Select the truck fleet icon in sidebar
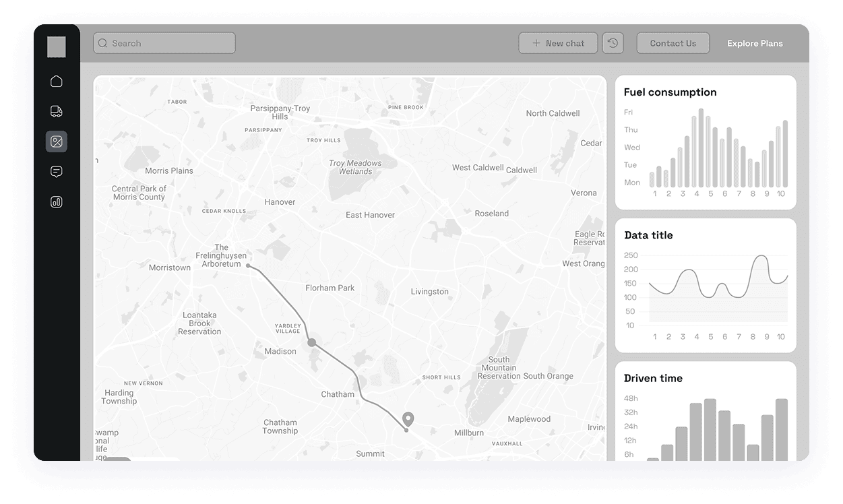This screenshot has width=843, height=504. [x=57, y=111]
